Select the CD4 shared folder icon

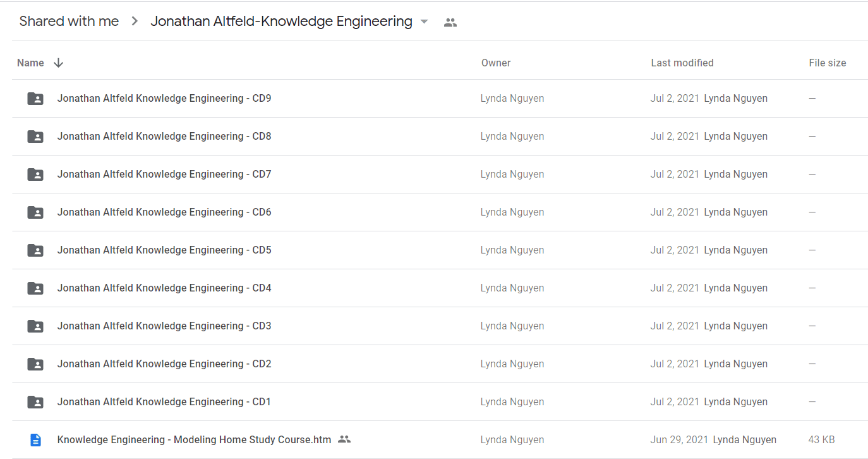[x=35, y=288]
